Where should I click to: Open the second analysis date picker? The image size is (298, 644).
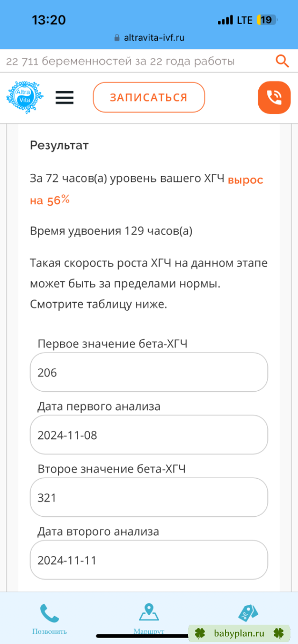[149, 560]
